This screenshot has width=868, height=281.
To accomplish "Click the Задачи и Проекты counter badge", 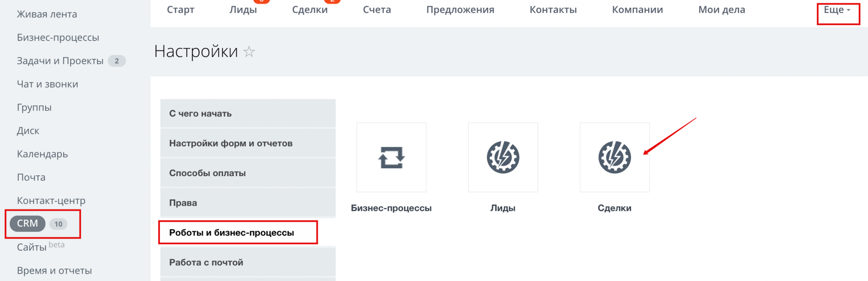I will coord(116,61).
